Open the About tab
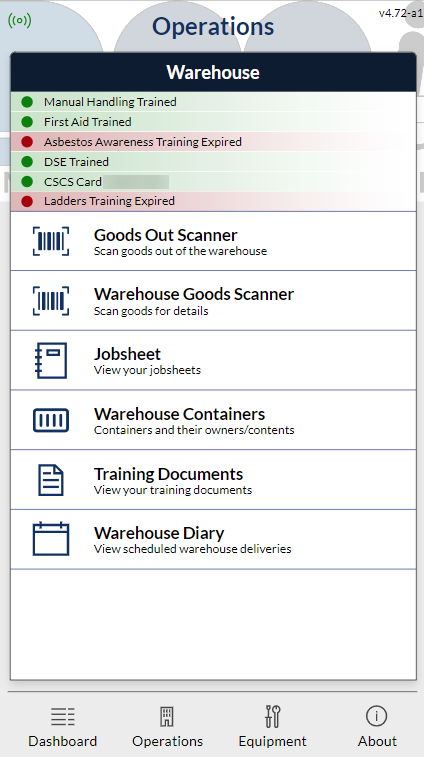The width and height of the screenshot is (424, 757). pyautogui.click(x=377, y=727)
